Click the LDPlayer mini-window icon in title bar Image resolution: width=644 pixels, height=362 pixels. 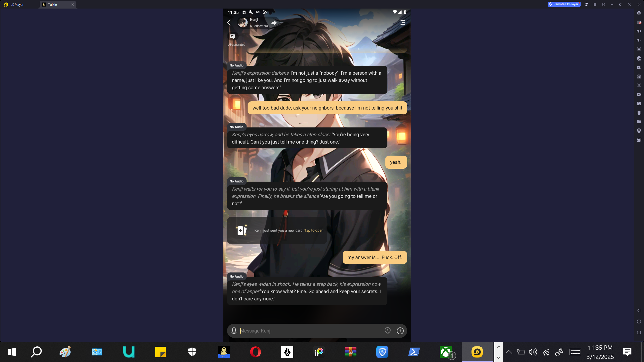point(603,4)
